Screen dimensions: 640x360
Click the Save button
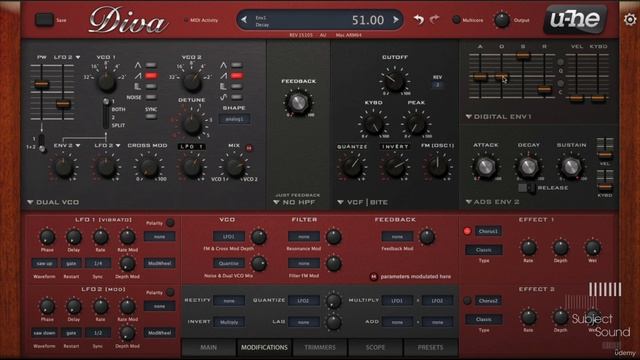pyautogui.click(x=44, y=20)
